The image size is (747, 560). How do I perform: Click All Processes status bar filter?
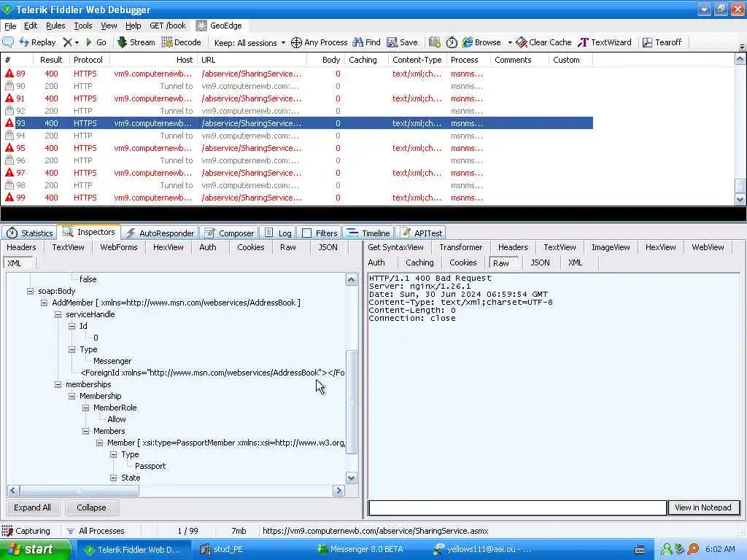pyautogui.click(x=96, y=531)
